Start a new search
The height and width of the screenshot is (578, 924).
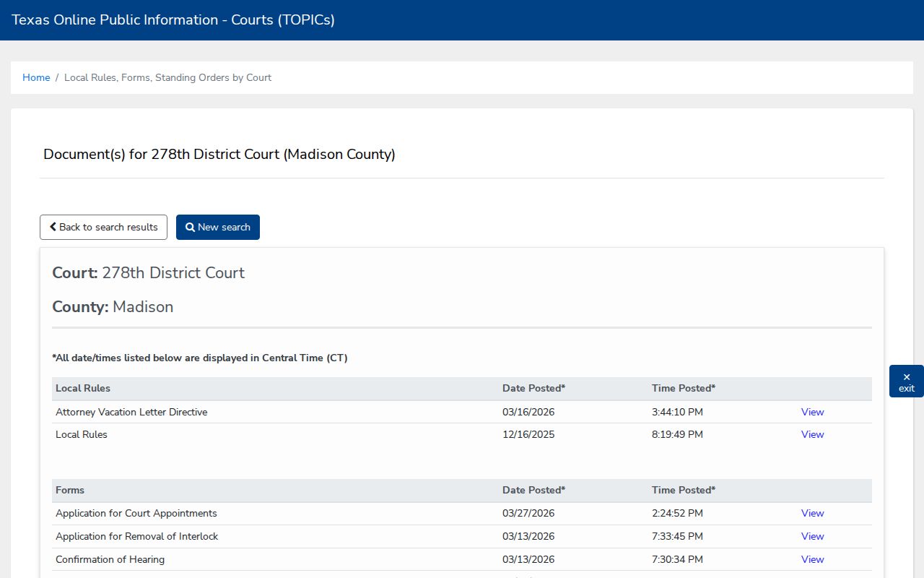pos(218,227)
